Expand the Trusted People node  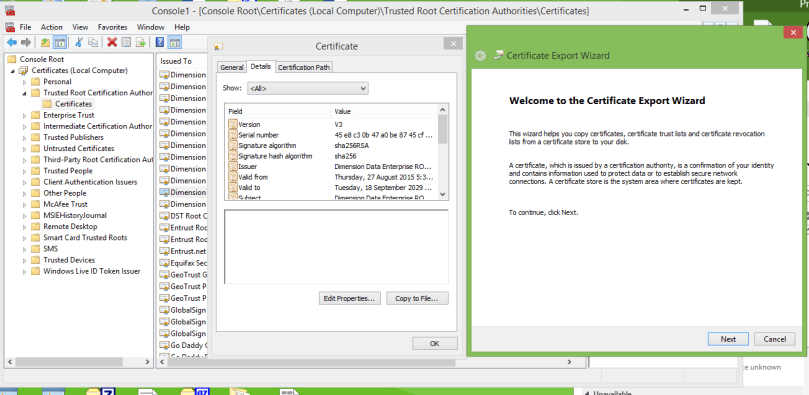click(x=24, y=171)
